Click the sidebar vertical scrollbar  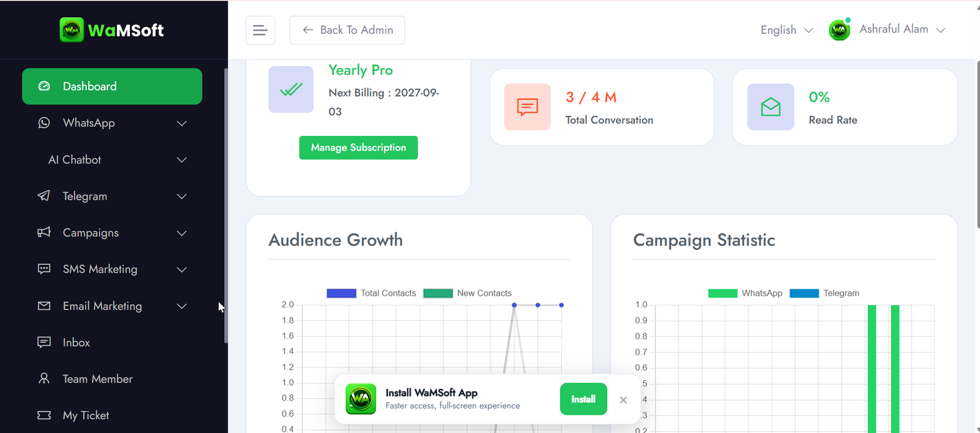pos(226,205)
